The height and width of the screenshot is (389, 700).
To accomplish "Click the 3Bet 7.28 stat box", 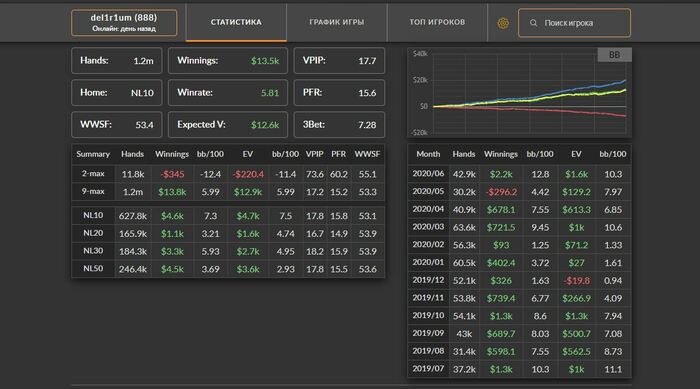I will pos(339,125).
